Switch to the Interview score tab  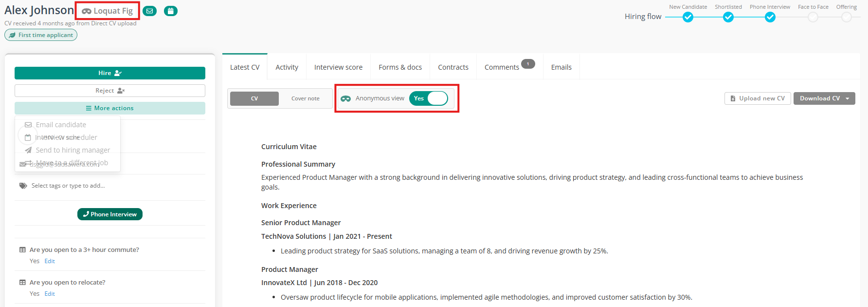pyautogui.click(x=338, y=67)
